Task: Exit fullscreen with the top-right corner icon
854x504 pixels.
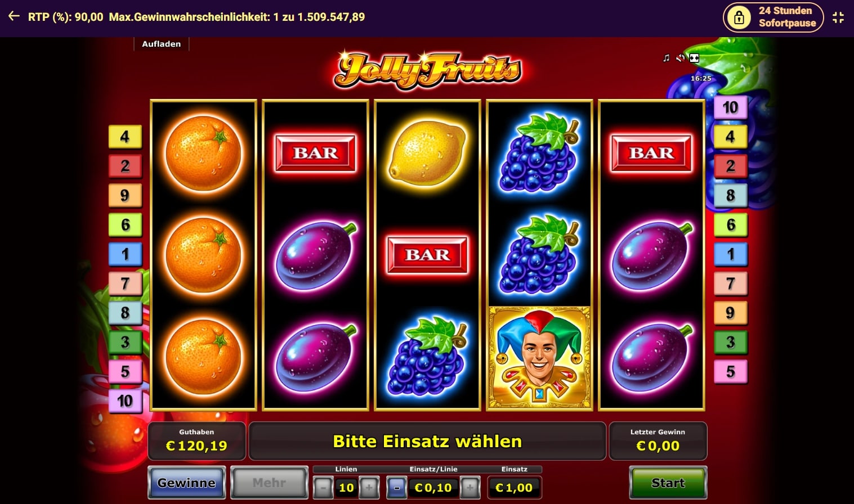Action: [x=838, y=17]
